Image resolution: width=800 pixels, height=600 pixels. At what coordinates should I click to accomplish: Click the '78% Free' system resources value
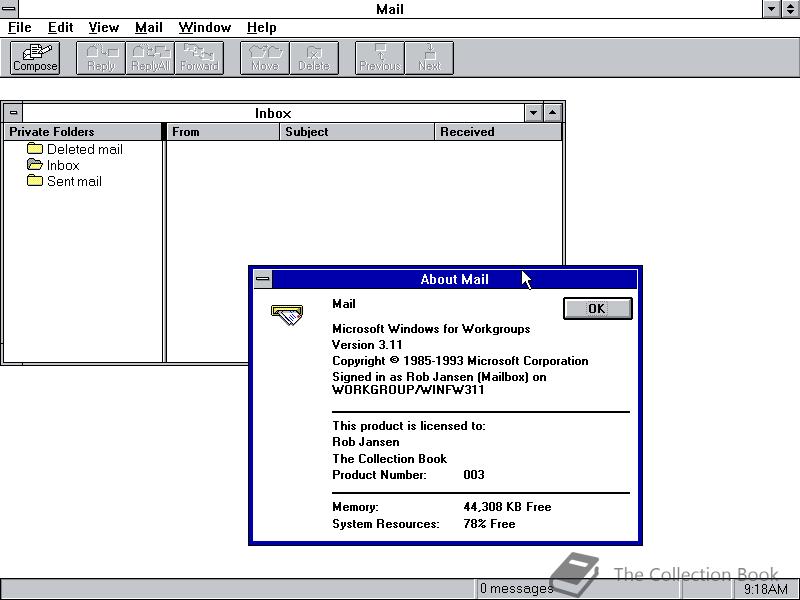pyautogui.click(x=489, y=524)
